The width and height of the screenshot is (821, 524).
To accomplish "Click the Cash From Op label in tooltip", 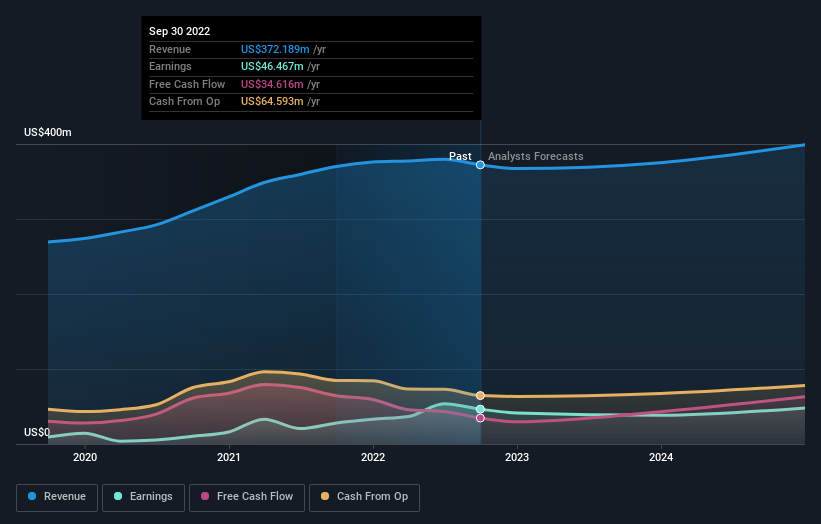I will 184,102.
